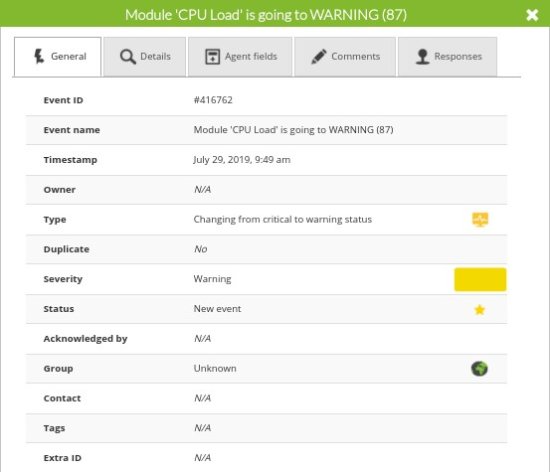The width and height of the screenshot is (550, 472).
Task: Click the Acknowledged by N/A value
Action: tap(202, 339)
